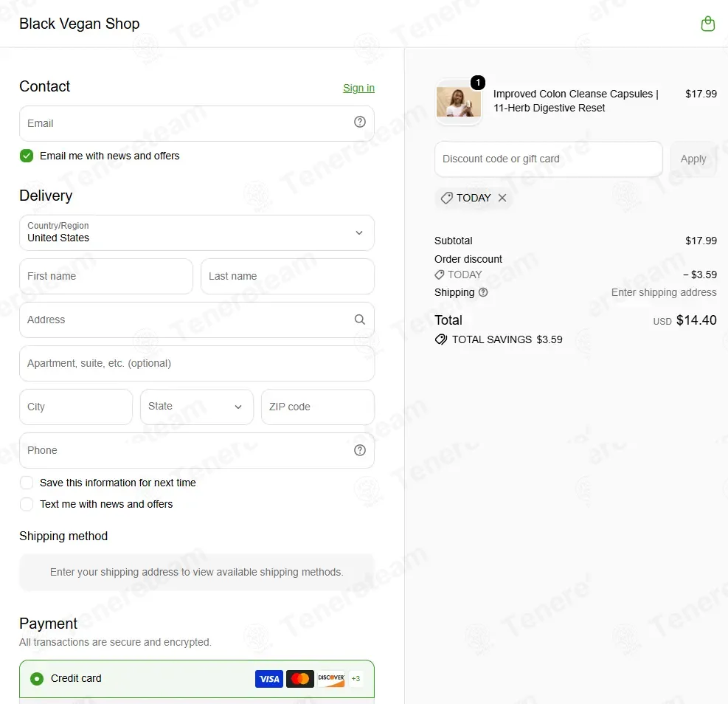The image size is (728, 704).
Task: Click the phone field help icon
Action: [359, 450]
